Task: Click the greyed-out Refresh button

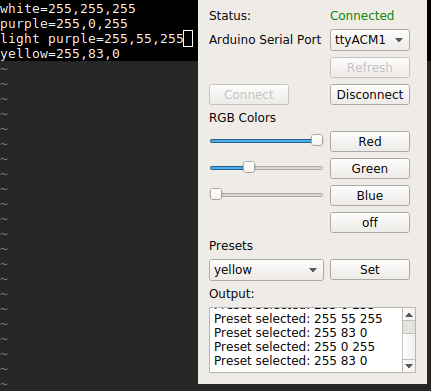Action: point(370,68)
